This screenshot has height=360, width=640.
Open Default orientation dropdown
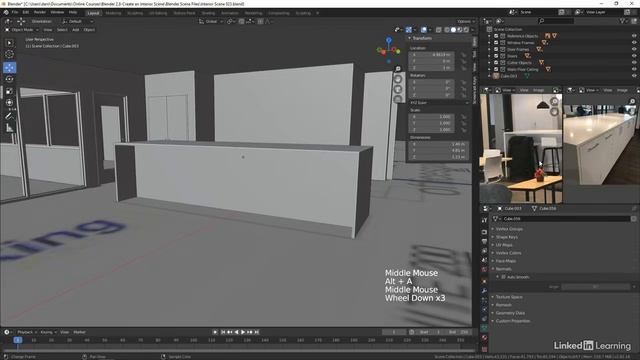tap(78, 21)
